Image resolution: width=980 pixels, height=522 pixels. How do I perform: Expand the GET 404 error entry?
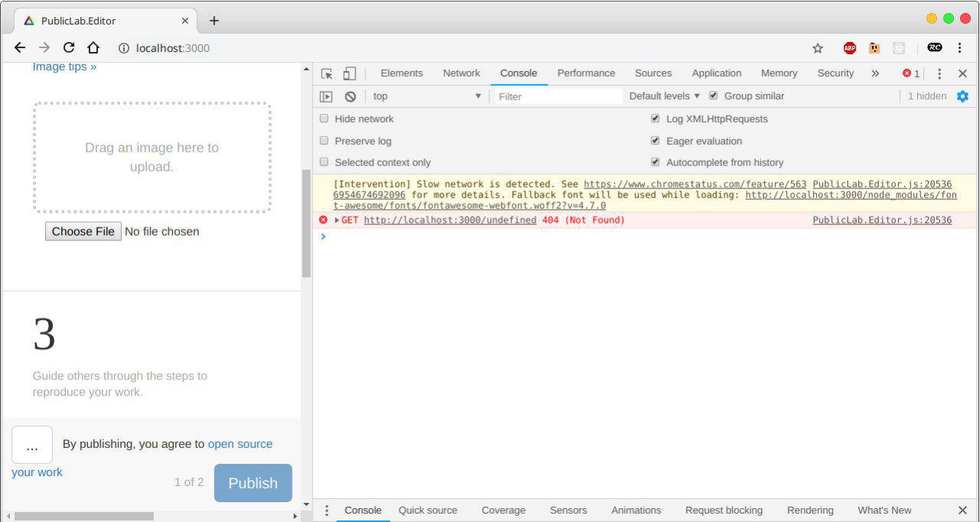tap(337, 220)
